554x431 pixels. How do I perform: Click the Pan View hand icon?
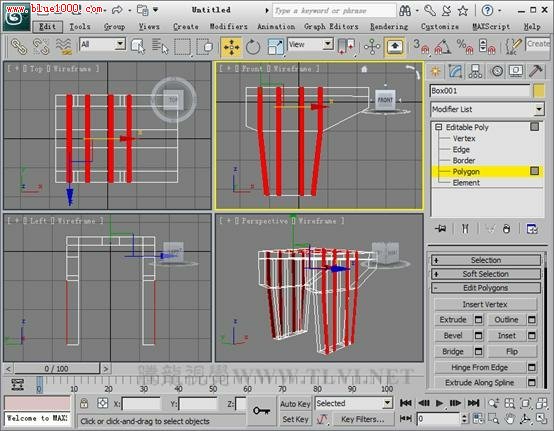tap(509, 419)
